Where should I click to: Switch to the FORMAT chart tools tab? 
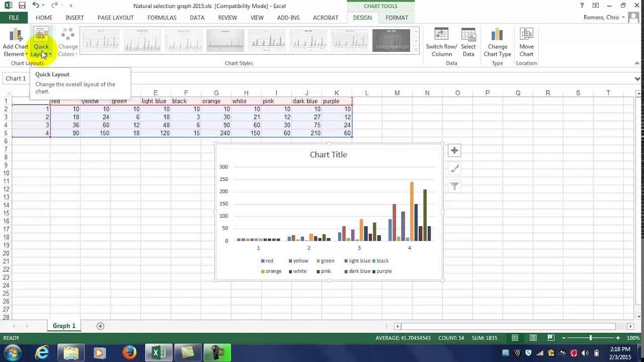pos(397,18)
